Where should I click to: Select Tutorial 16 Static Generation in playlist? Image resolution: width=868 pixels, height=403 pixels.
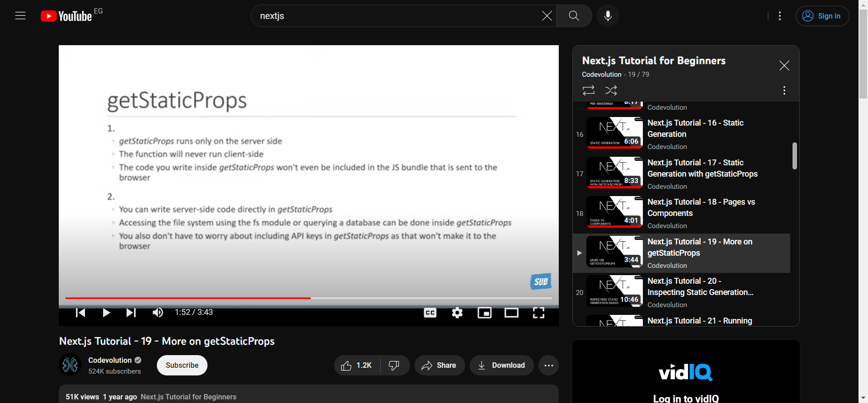coord(695,129)
